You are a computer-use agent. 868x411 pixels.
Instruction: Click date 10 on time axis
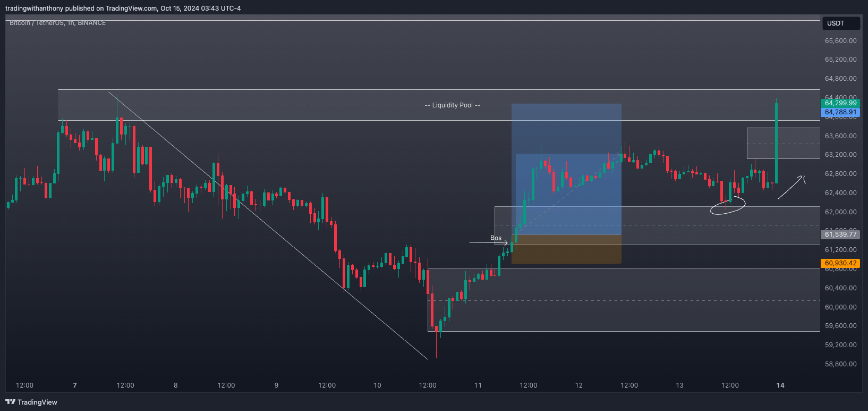click(x=377, y=385)
